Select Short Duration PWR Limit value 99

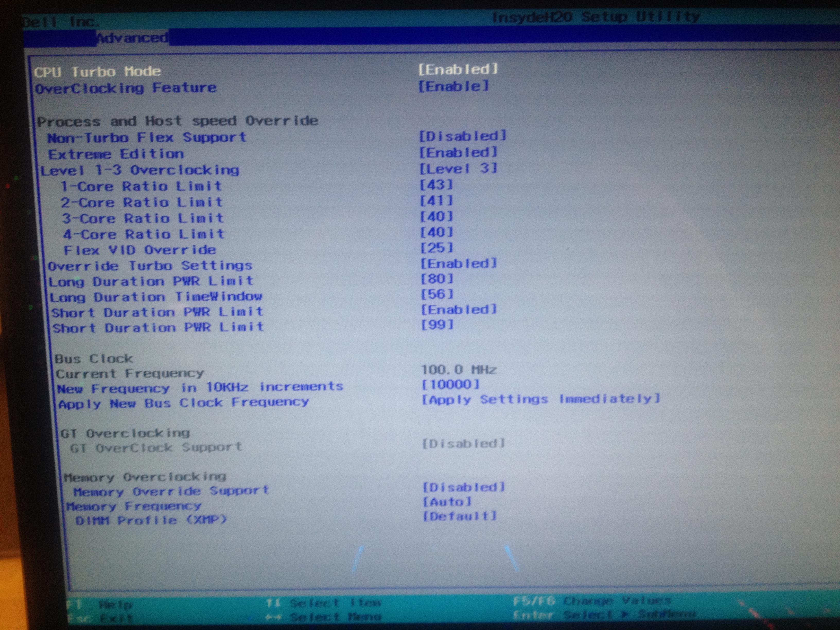(x=437, y=325)
